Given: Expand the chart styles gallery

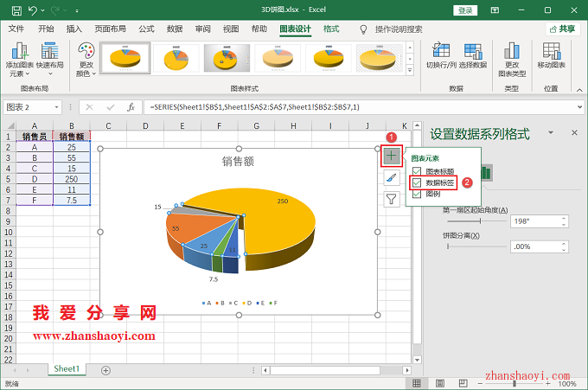Looking at the screenshot, I should point(410,70).
